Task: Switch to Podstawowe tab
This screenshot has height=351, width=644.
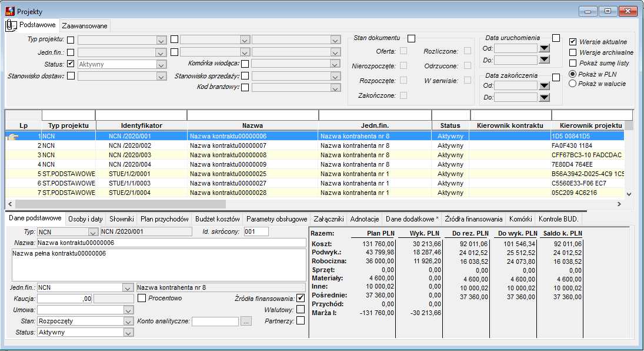Action: (x=37, y=25)
